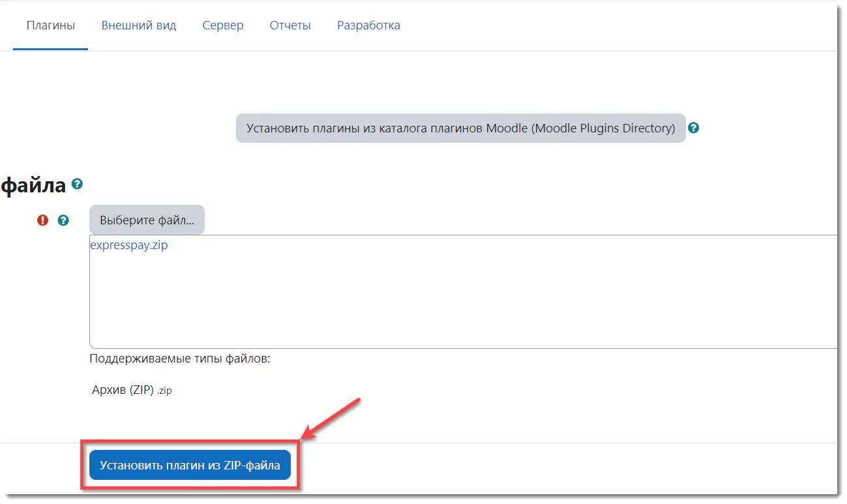Viewport: 847px width, 504px height.
Task: Select the Отчеты tab
Action: [x=290, y=25]
